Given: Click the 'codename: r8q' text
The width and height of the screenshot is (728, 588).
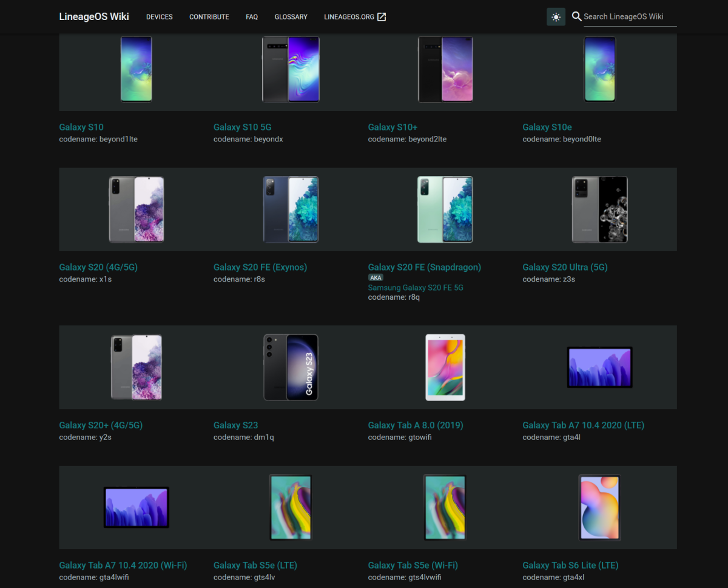Looking at the screenshot, I should pyautogui.click(x=394, y=297).
